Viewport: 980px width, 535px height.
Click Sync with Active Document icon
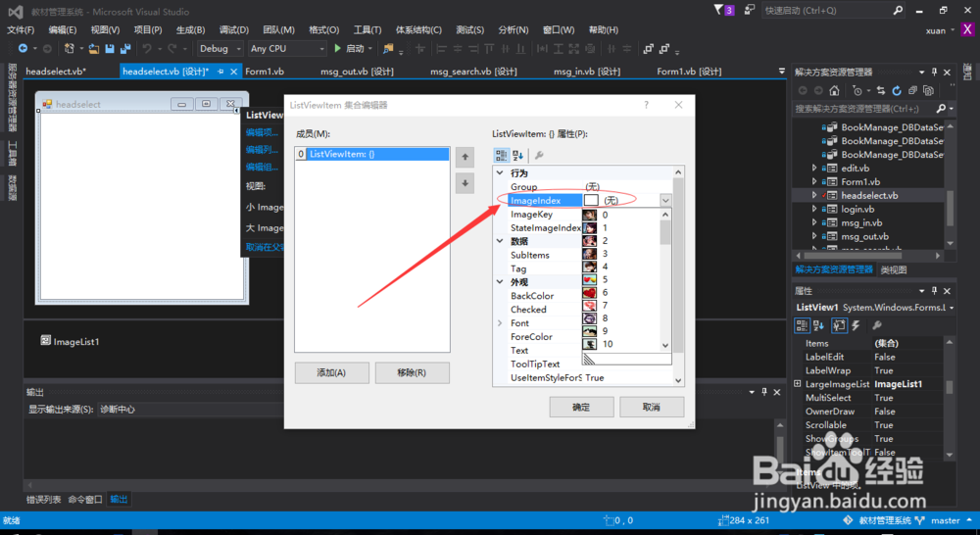881,90
